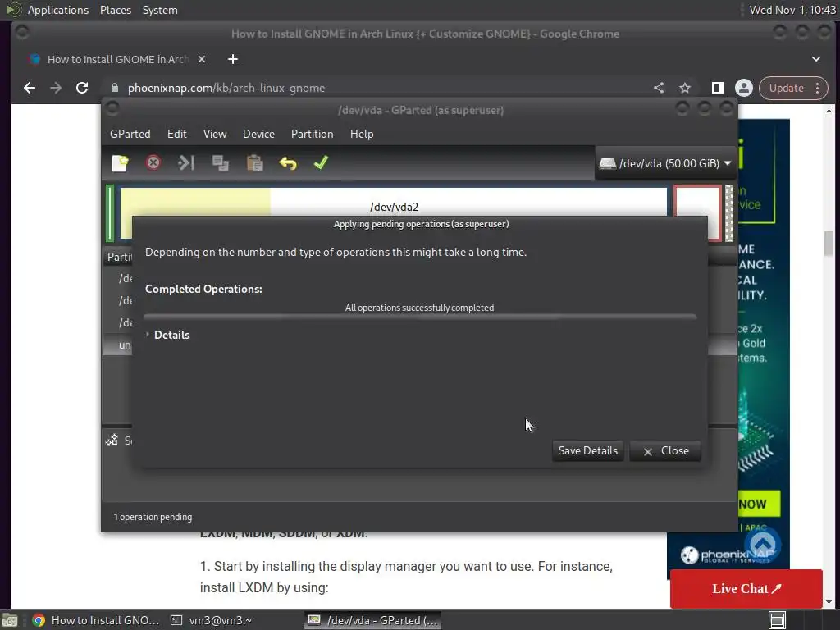Click the phoenixnap.com address bar
Image resolution: width=840 pixels, height=630 pixels.
coord(375,88)
